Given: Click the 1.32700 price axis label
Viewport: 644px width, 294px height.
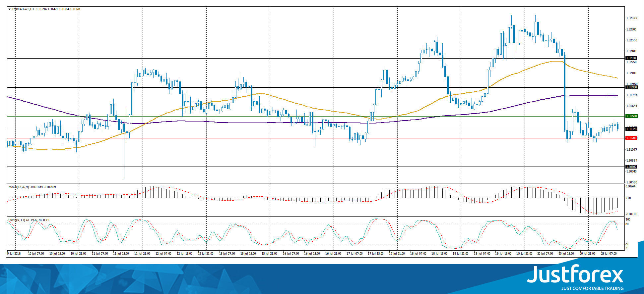Looking at the screenshot, I should (x=632, y=29).
